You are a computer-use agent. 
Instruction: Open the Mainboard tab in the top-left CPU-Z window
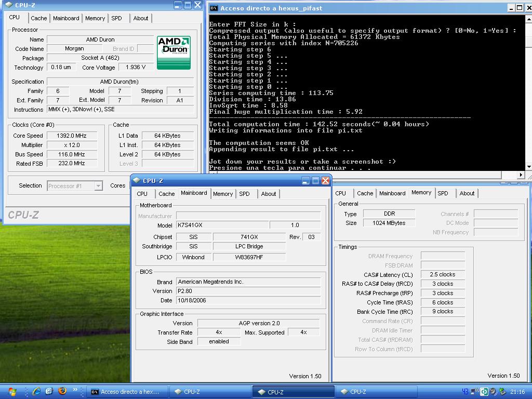66,18
